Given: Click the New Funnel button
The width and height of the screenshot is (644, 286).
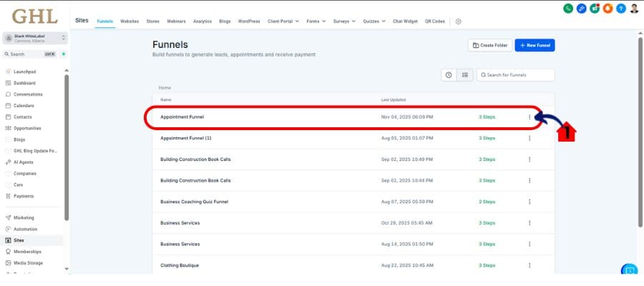Looking at the screenshot, I should (535, 45).
